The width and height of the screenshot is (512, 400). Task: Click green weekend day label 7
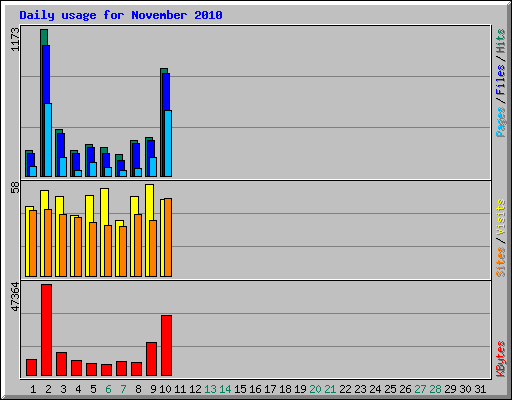(123, 389)
